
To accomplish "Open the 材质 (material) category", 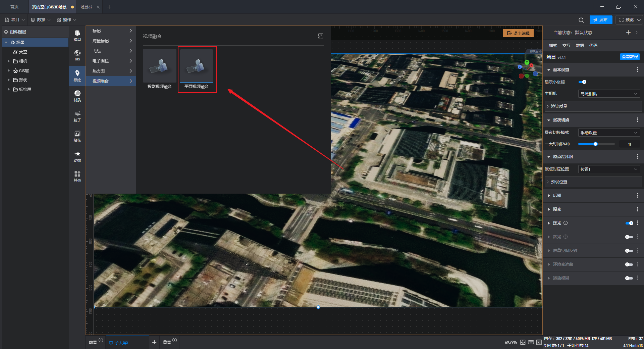I will (77, 96).
